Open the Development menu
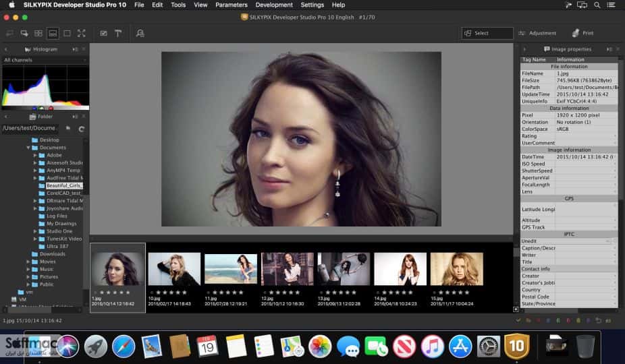The height and width of the screenshot is (364, 625). pos(274,5)
